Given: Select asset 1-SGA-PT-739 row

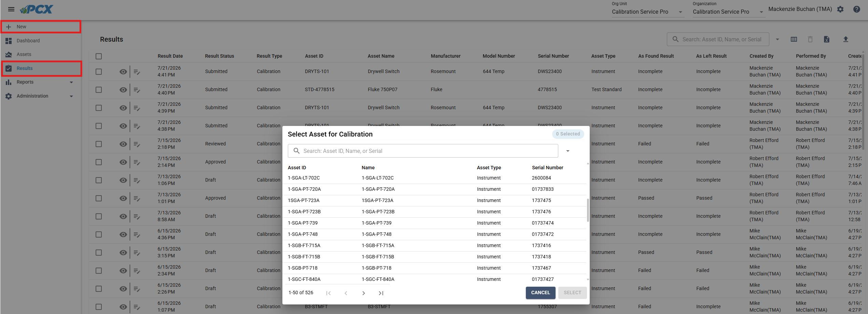Looking at the screenshot, I should tap(434, 223).
